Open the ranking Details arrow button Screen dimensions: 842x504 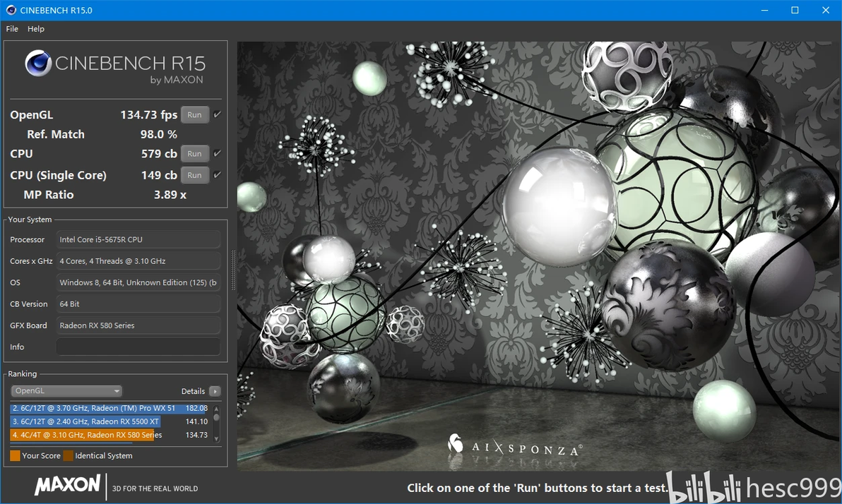215,391
